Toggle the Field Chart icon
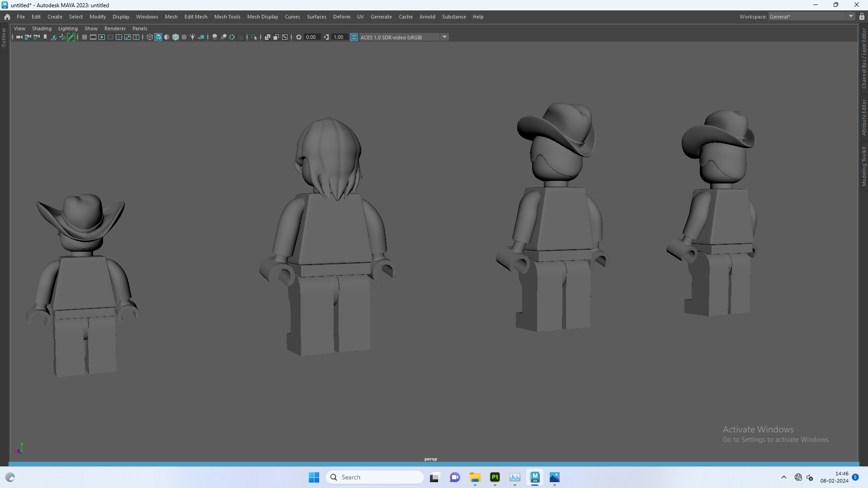The width and height of the screenshot is (868, 488). coord(119,37)
